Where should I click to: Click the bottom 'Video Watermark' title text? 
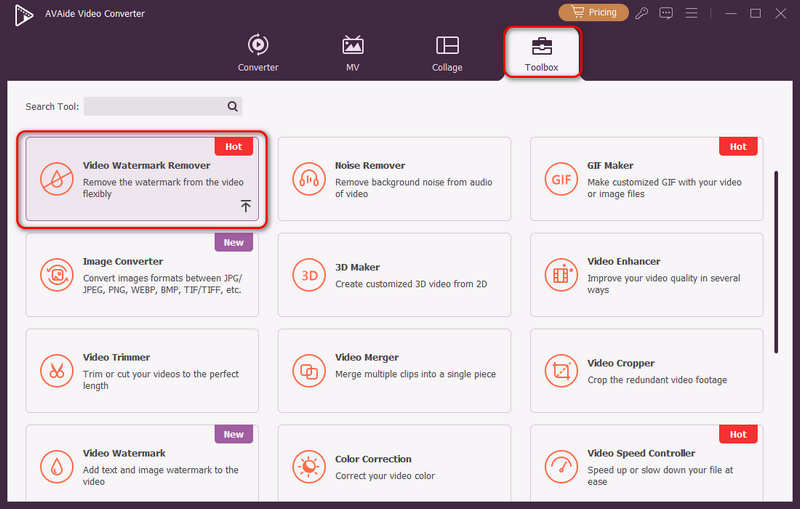coord(124,453)
